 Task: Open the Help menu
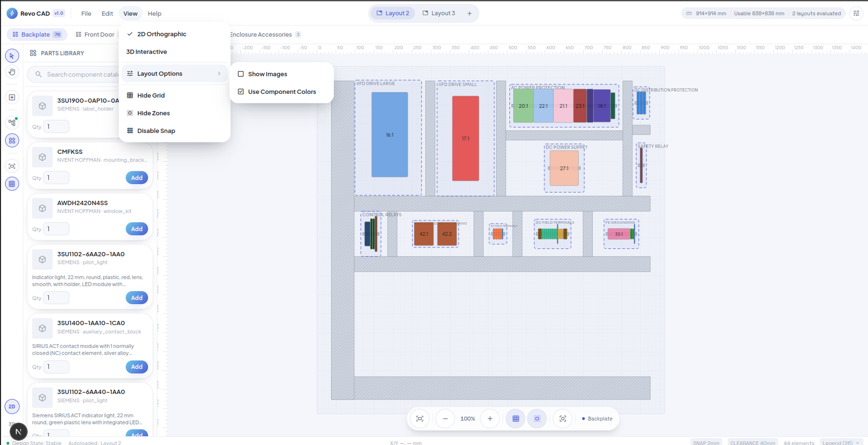pos(155,14)
